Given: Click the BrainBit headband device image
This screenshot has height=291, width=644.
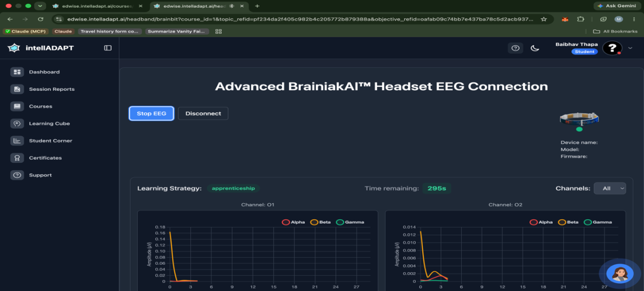Looking at the screenshot, I should (x=579, y=119).
